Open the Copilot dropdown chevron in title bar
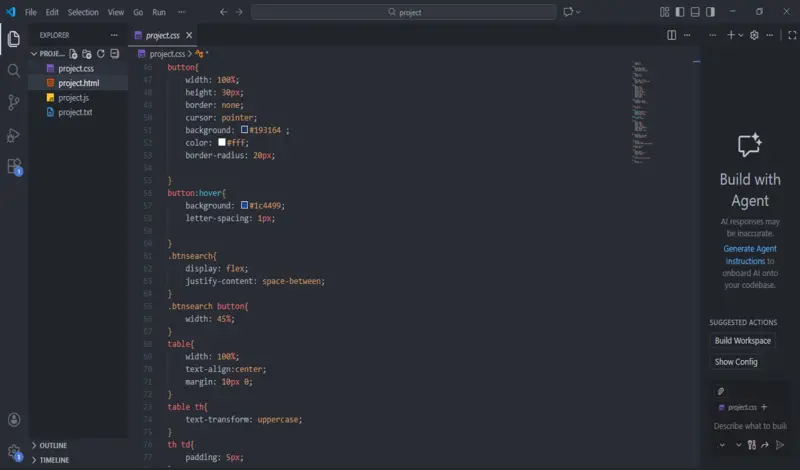This screenshot has width=800, height=470. pyautogui.click(x=578, y=12)
